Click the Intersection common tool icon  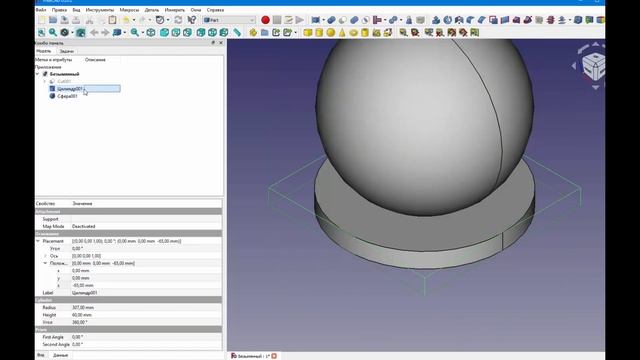[x=365, y=20]
